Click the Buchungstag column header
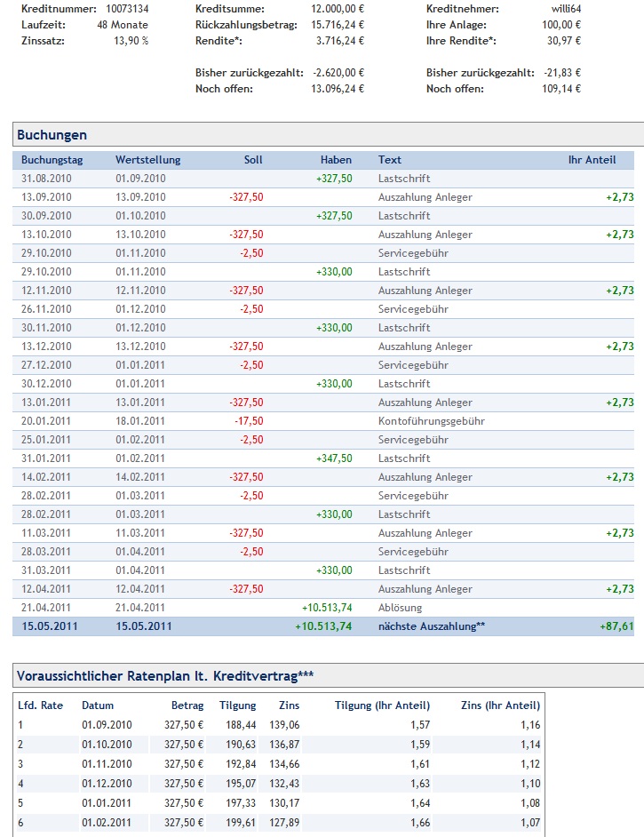The height and width of the screenshot is (837, 644). tap(52, 160)
